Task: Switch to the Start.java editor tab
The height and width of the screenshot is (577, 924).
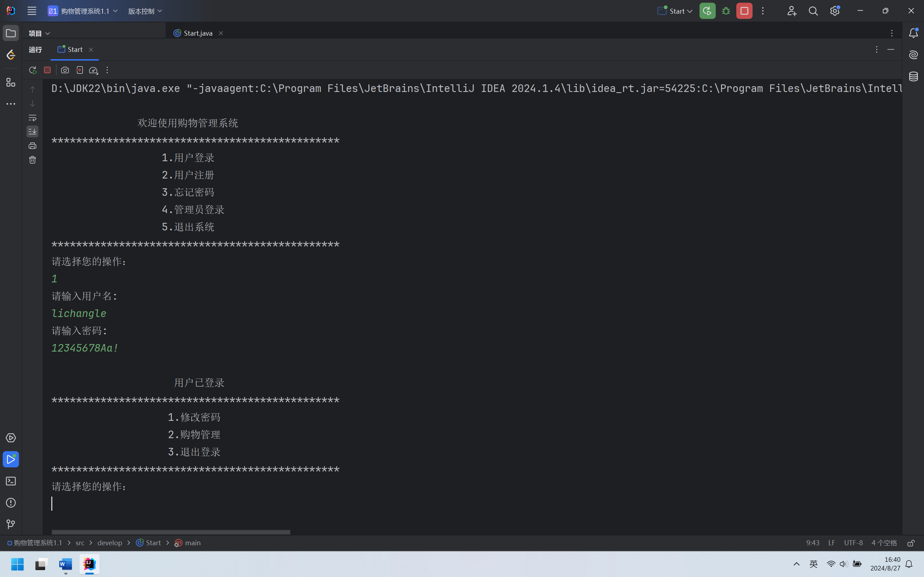Action: pos(197,33)
